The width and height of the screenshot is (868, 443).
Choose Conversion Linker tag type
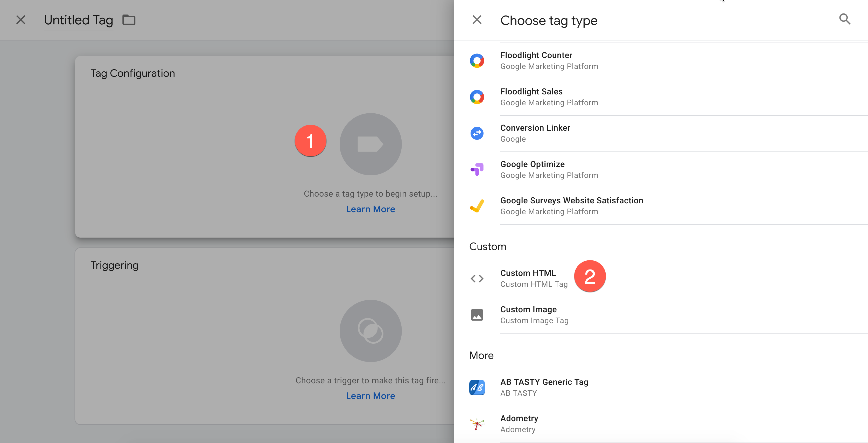[x=661, y=134]
